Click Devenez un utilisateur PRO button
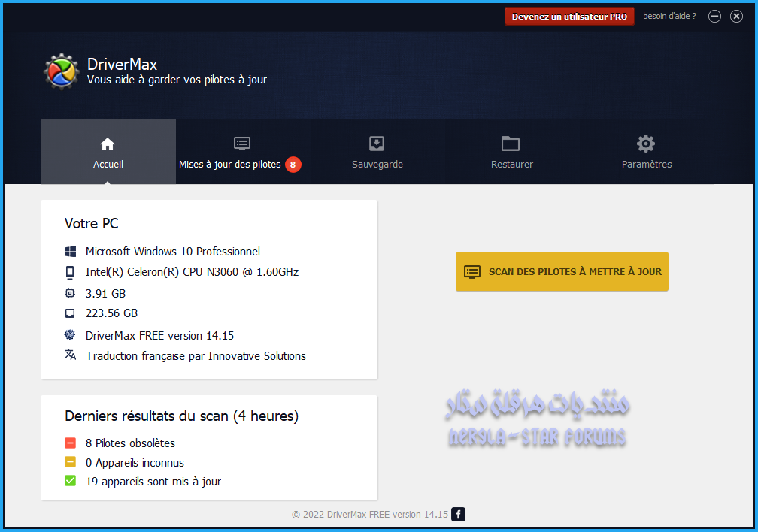The width and height of the screenshot is (758, 532). click(x=569, y=17)
